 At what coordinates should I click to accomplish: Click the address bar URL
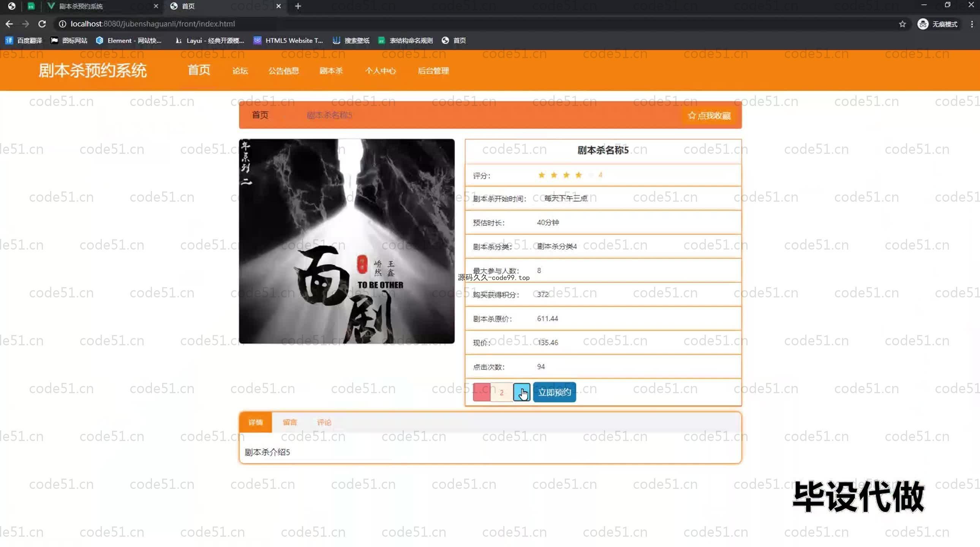(153, 24)
